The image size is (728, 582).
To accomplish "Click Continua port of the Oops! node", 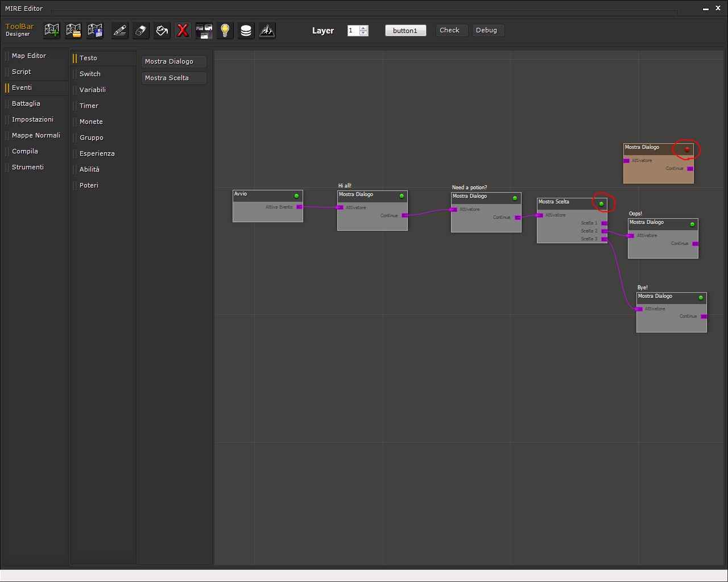I will (x=695, y=243).
